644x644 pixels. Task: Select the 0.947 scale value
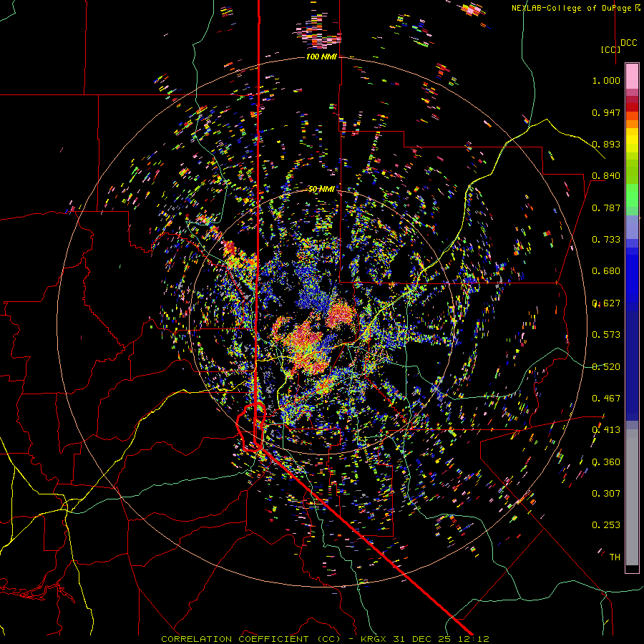pyautogui.click(x=606, y=112)
